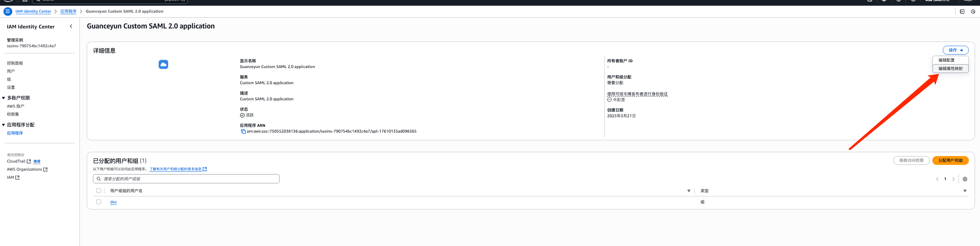Open table preferences gear icon
980x246 pixels.
click(965, 179)
